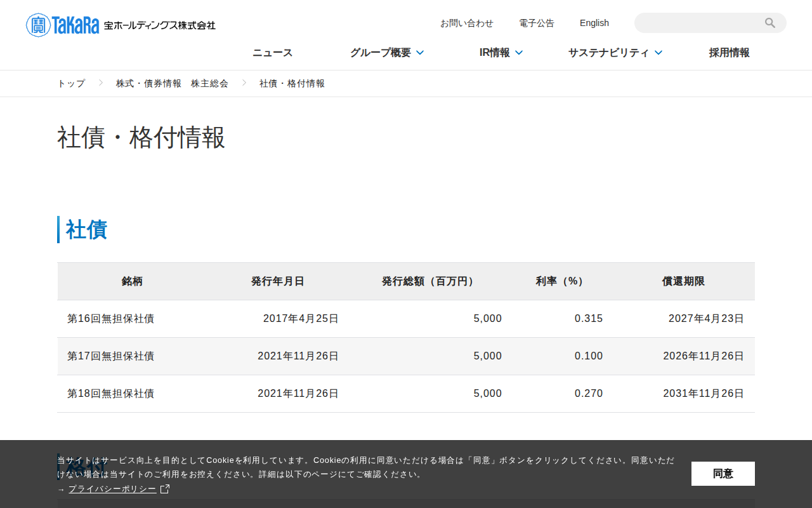Open the お問い合わせ link
Viewport: 812px width, 508px height.
pyautogui.click(x=467, y=23)
